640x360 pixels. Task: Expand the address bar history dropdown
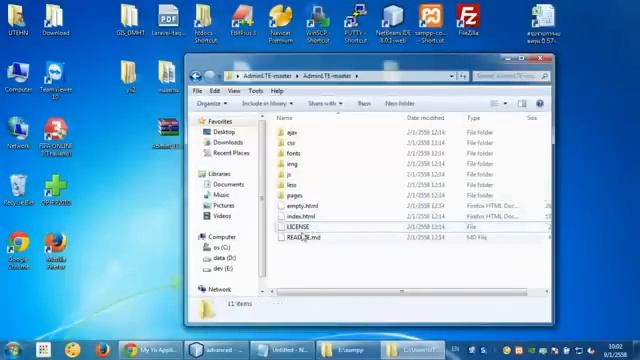pyautogui.click(x=451, y=76)
